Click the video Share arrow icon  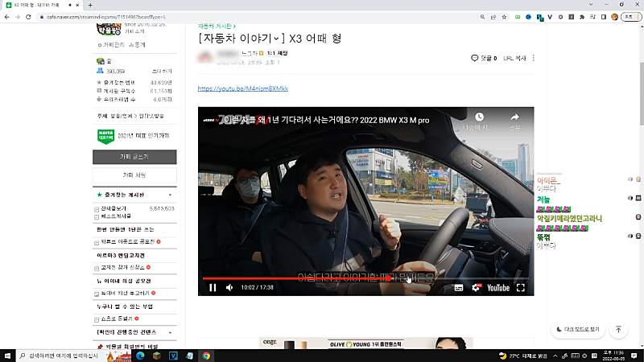click(514, 117)
